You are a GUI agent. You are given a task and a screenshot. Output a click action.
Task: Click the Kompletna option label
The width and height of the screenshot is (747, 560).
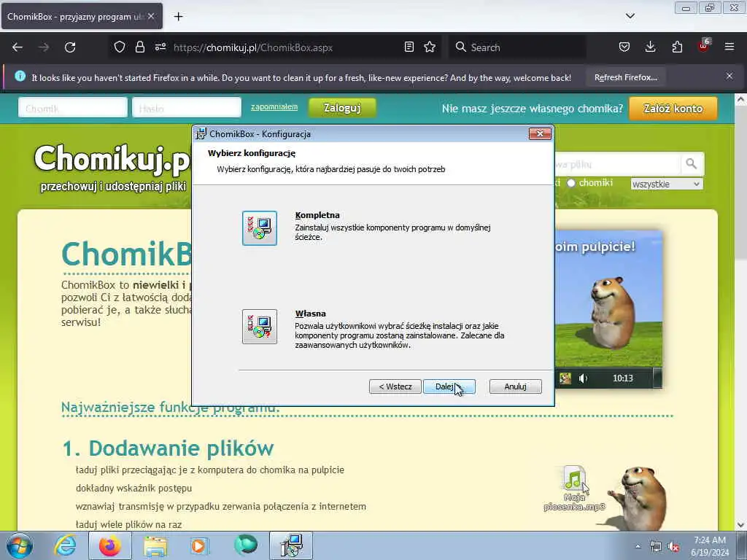click(x=317, y=215)
